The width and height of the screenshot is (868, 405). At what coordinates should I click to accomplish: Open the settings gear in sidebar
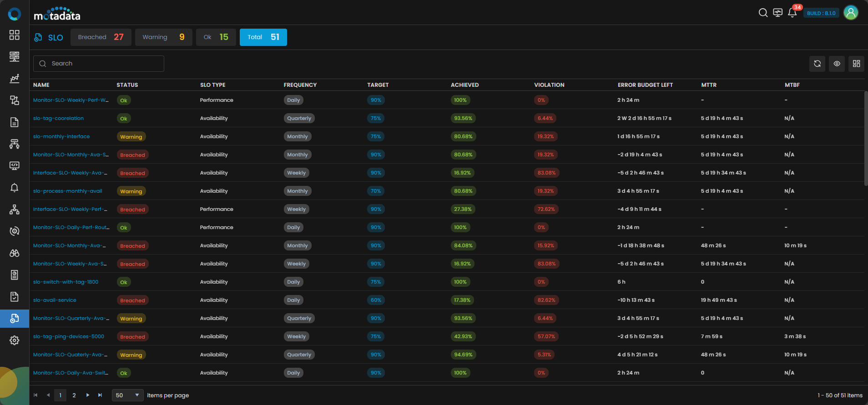coord(15,340)
